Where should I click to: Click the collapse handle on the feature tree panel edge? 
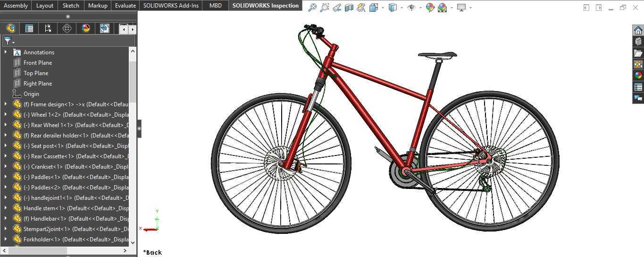pos(139,128)
